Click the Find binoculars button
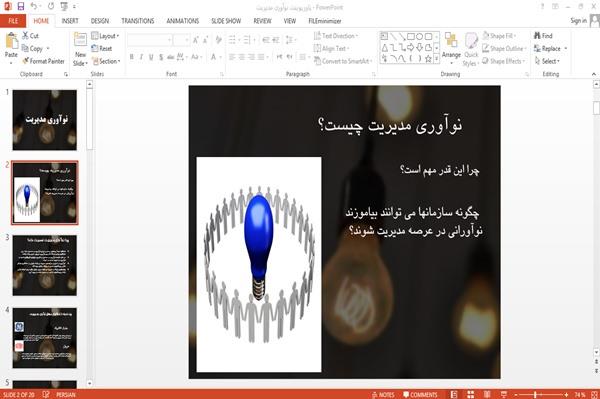This screenshot has height=399, width=600. (x=543, y=36)
